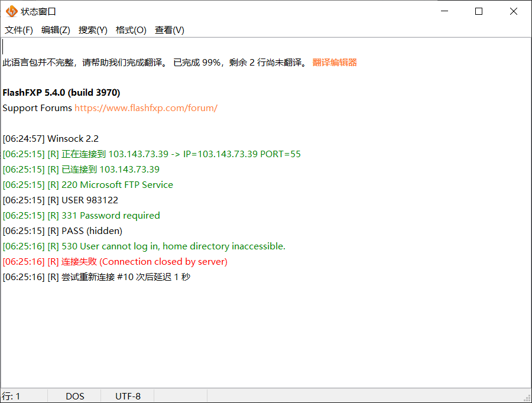Click the USER 983122 log line

60,200
